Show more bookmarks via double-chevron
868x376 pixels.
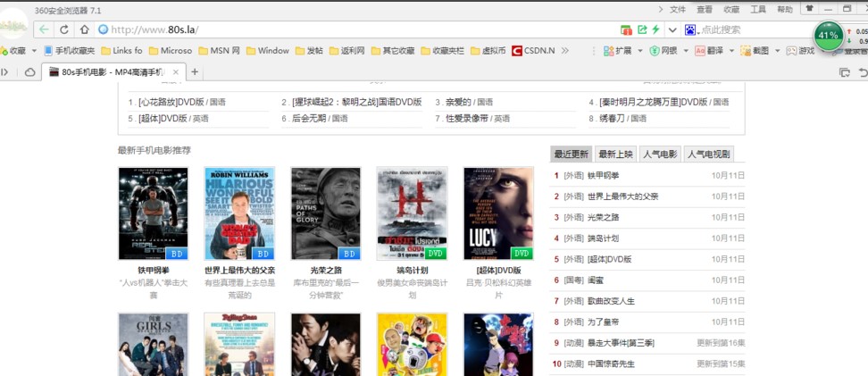[564, 50]
